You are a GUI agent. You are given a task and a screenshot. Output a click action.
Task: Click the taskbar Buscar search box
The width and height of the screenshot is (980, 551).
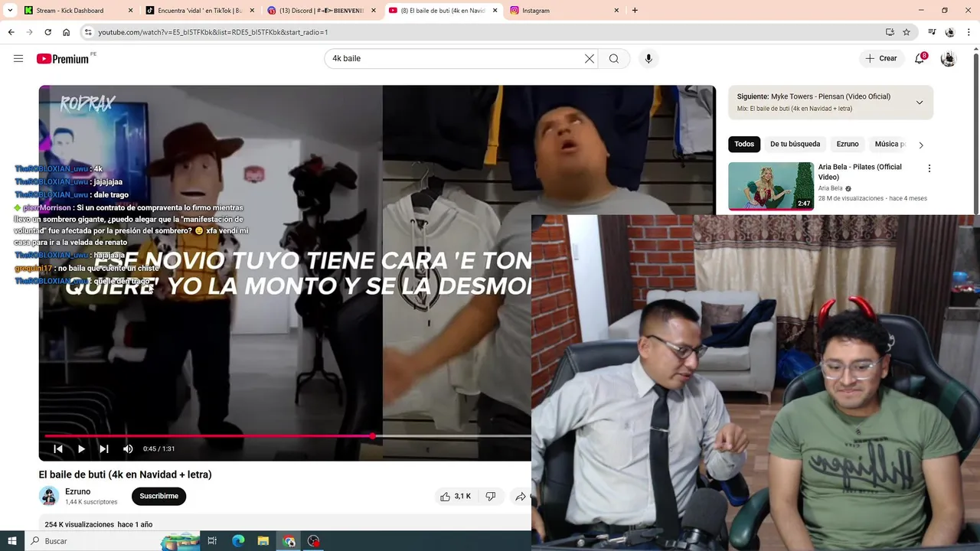pyautogui.click(x=111, y=541)
